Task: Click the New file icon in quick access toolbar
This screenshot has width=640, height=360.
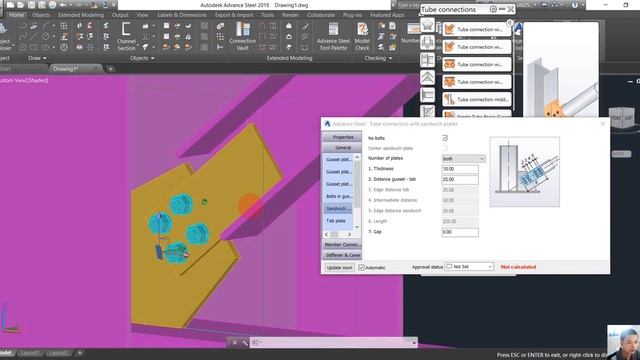Action: pos(10,5)
